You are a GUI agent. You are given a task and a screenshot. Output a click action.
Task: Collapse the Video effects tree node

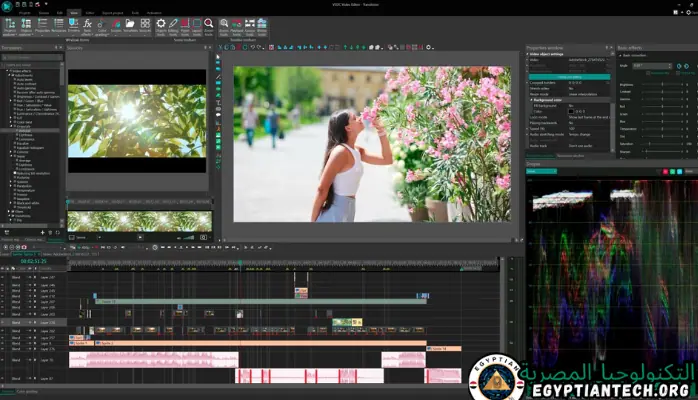[x=8, y=71]
